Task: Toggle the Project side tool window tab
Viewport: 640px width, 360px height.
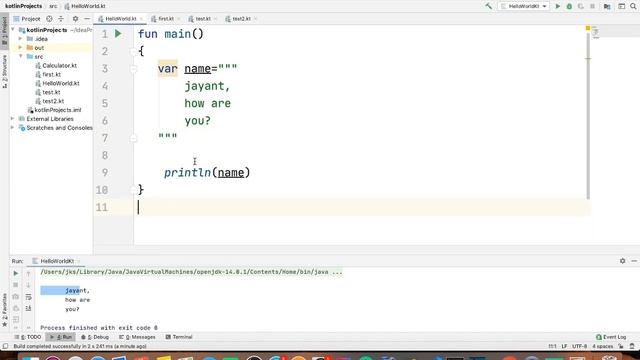Action: (4, 30)
